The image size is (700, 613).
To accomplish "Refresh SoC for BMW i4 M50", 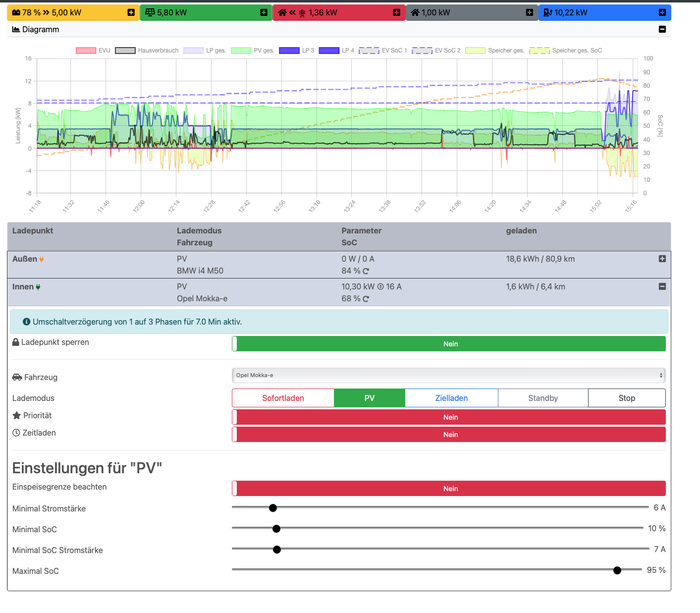I will [x=366, y=271].
